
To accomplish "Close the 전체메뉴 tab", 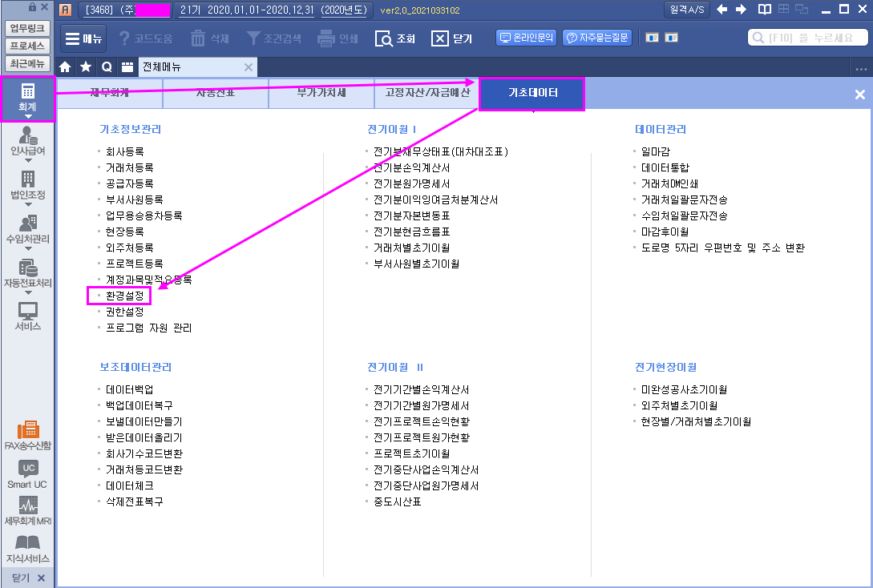I will (249, 67).
